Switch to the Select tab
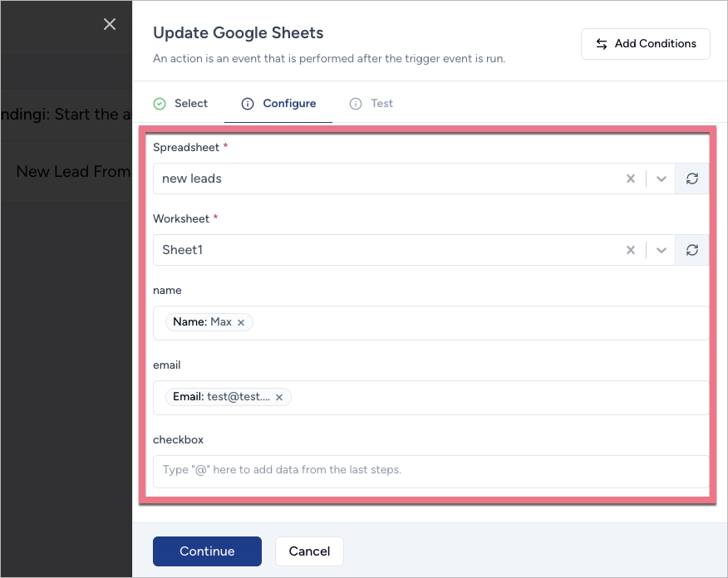 181,104
